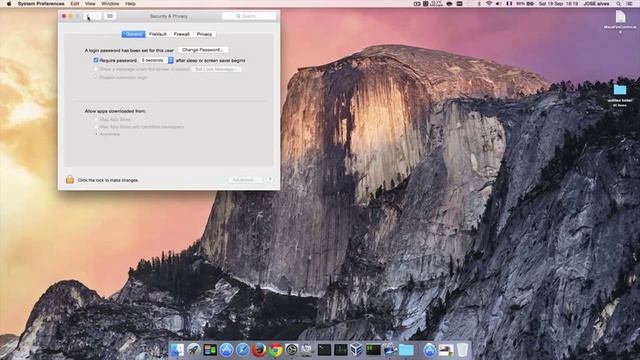This screenshot has width=640, height=360.
Task: Click the Wi-Fi status icon
Action: pyautogui.click(x=489, y=4)
